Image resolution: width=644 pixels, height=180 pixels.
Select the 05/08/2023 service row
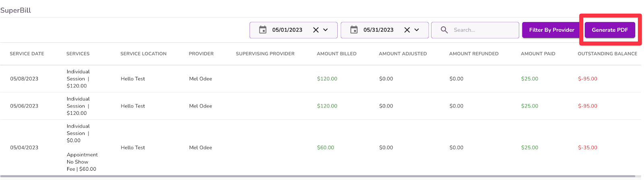pyautogui.click(x=24, y=79)
